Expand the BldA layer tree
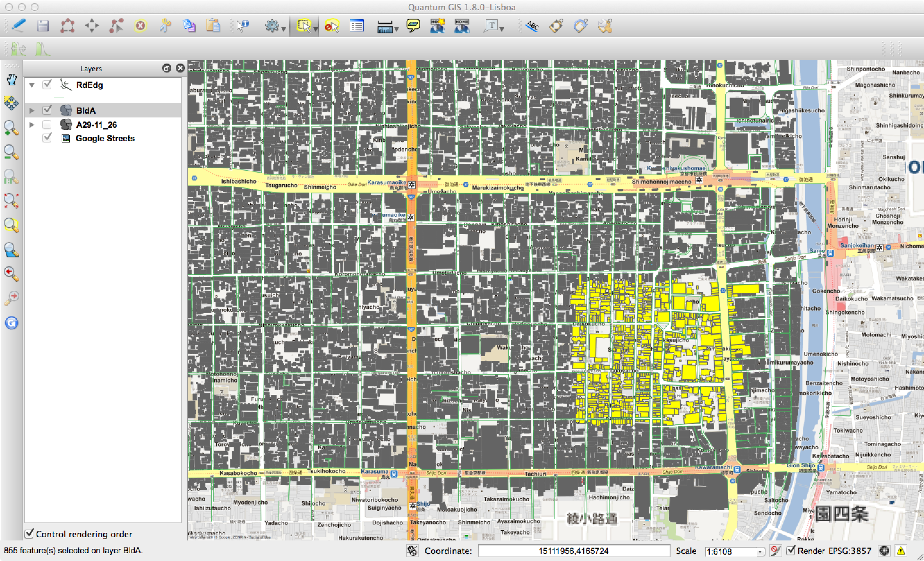924x561 pixels. [x=32, y=110]
